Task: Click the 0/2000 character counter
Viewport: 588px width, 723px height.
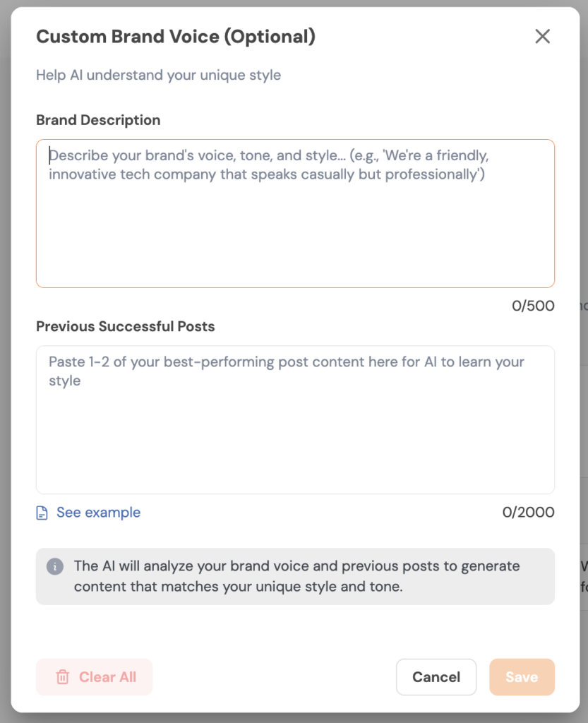Action: click(x=528, y=513)
